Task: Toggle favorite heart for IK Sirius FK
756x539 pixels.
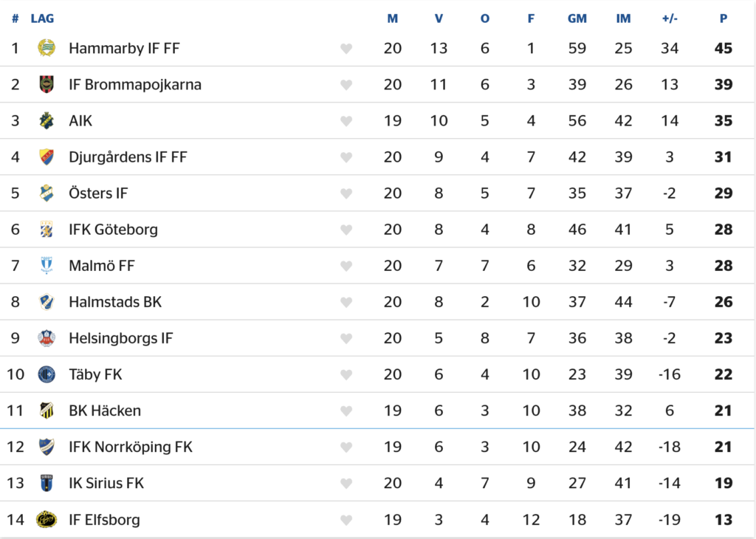Action: pos(346,484)
